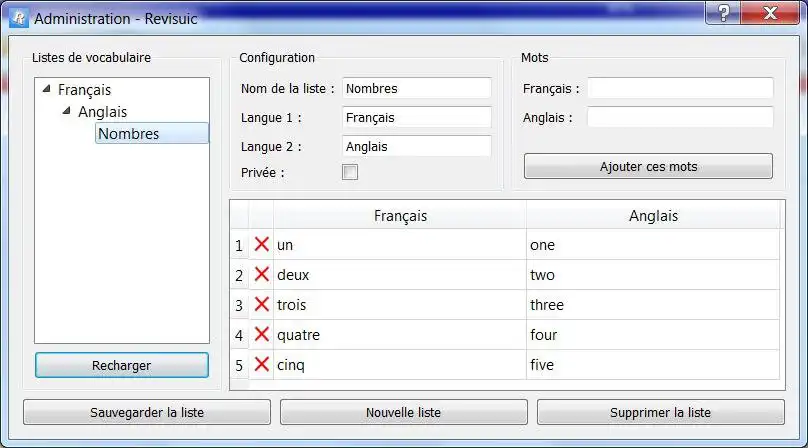Focus the 'Nom de la liste' field
The height and width of the screenshot is (448, 808).
point(417,89)
